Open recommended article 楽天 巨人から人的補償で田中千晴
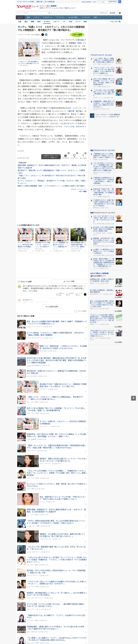This screenshot has height=644, width=138. click(x=57, y=323)
